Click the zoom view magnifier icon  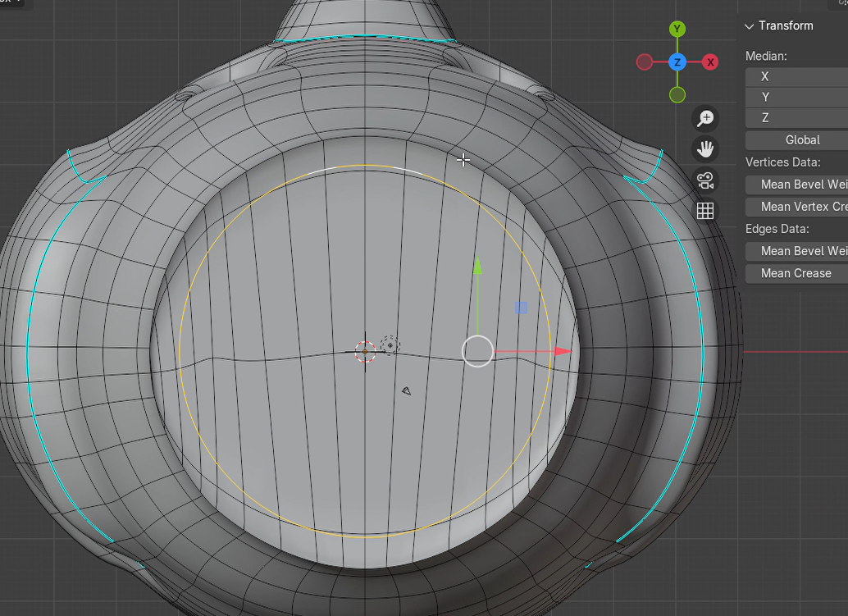[705, 118]
